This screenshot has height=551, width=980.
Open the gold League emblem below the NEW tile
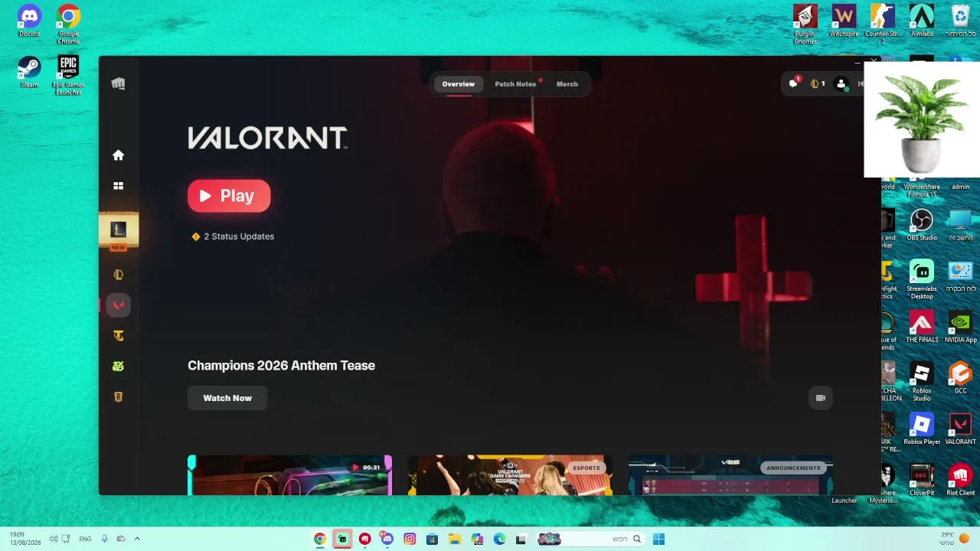click(x=118, y=275)
